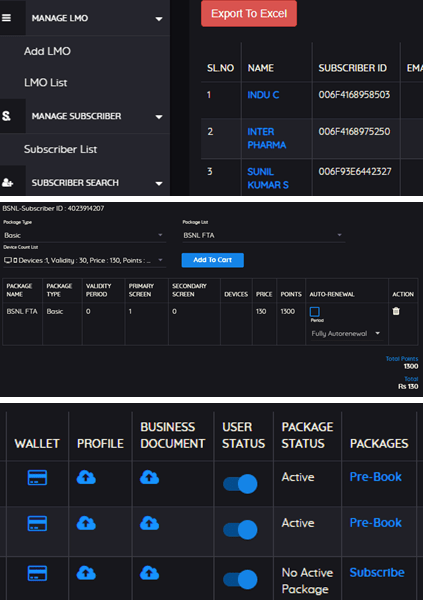Click the No Active Package status text

pyautogui.click(x=307, y=581)
